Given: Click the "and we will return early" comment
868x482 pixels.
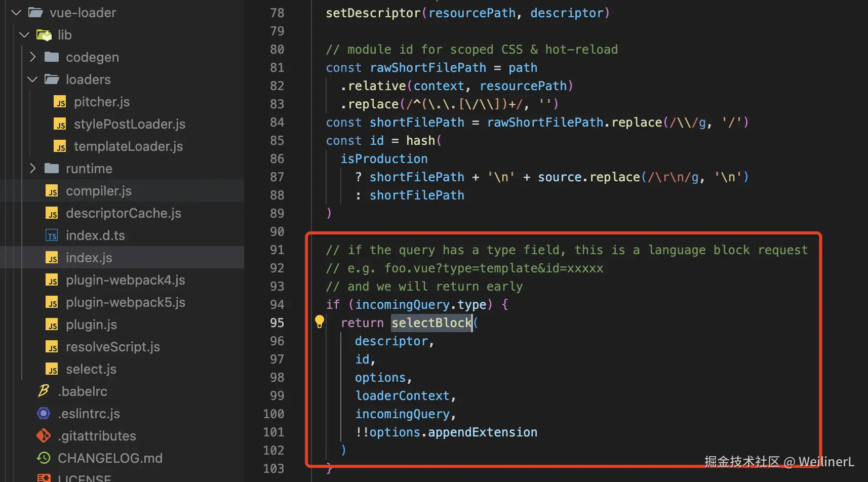Looking at the screenshot, I should 424,286.
